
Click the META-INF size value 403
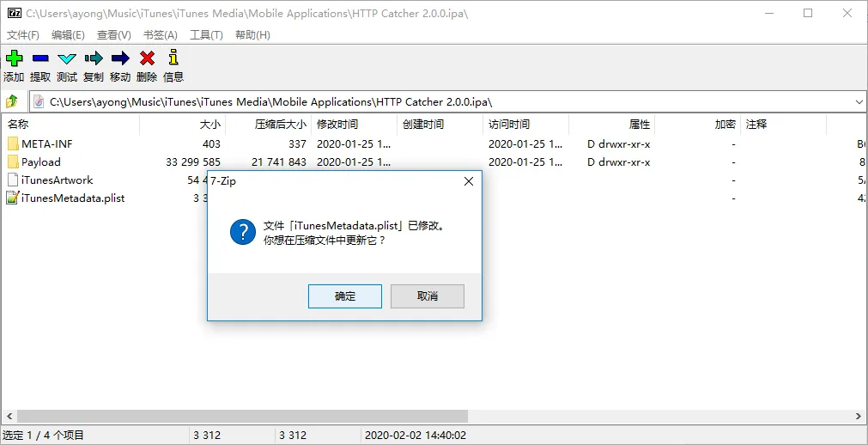coord(211,144)
